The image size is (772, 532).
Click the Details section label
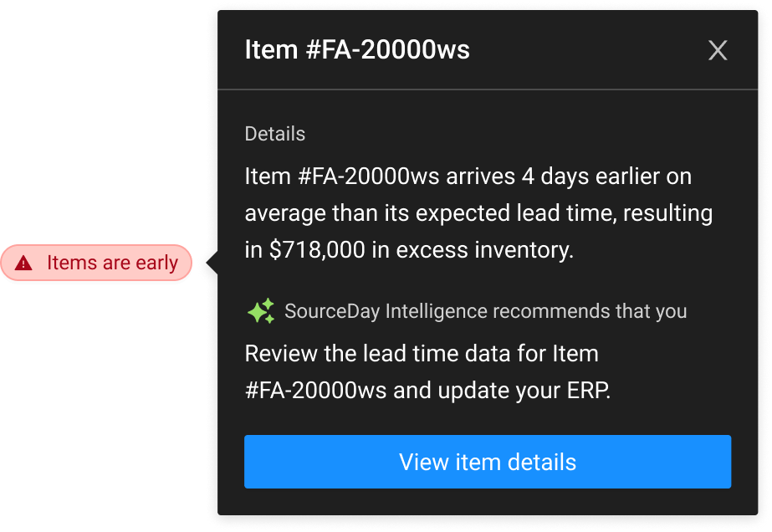[274, 134]
